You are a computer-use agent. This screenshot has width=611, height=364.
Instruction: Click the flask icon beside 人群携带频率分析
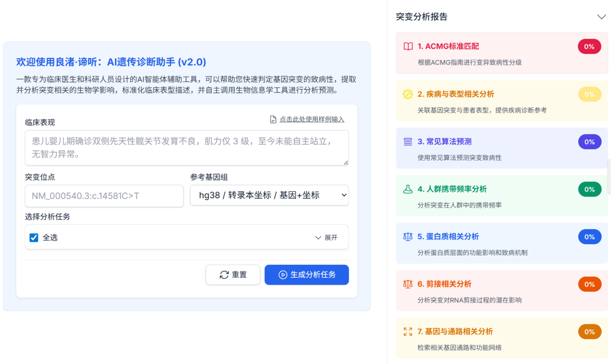408,189
